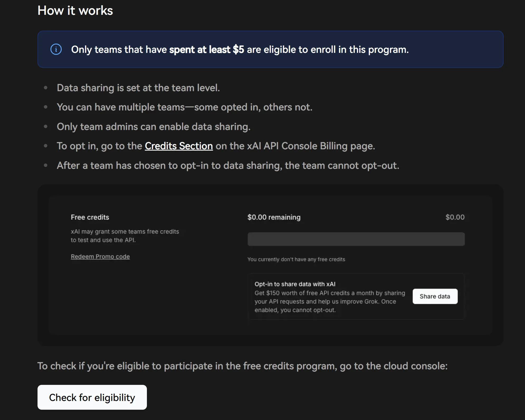Click the 'Free credits' label
Screen dimensions: 525x420
(x=90, y=217)
